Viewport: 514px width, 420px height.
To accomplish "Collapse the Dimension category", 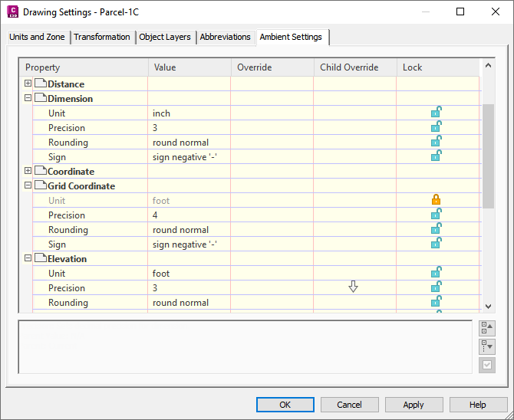I will click(28, 98).
